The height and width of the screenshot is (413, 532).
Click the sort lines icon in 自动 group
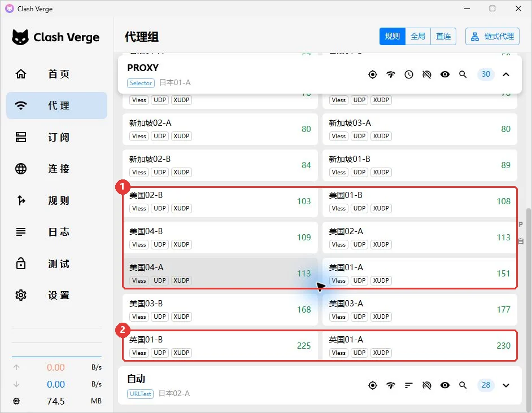click(x=409, y=385)
